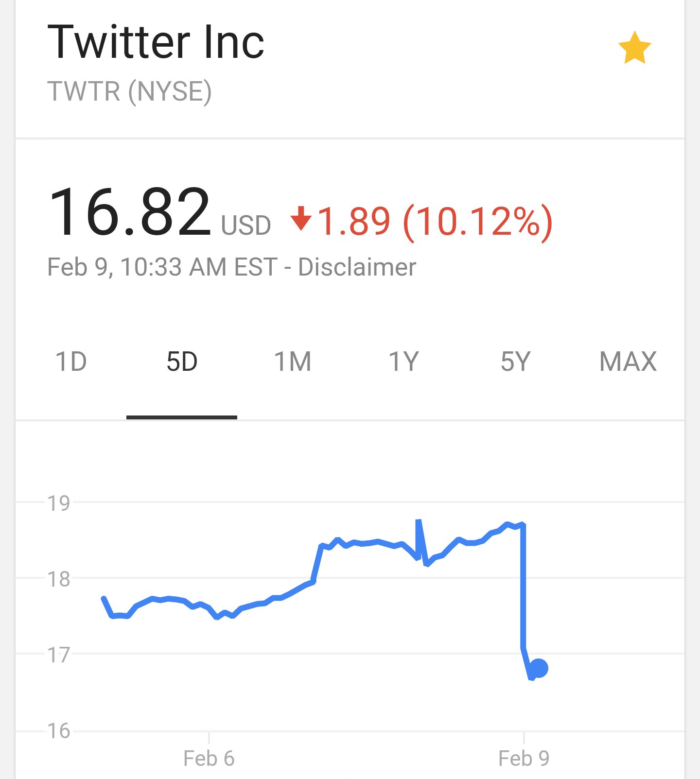Click the Feb 6 date marker
This screenshot has height=779, width=700.
[209, 758]
